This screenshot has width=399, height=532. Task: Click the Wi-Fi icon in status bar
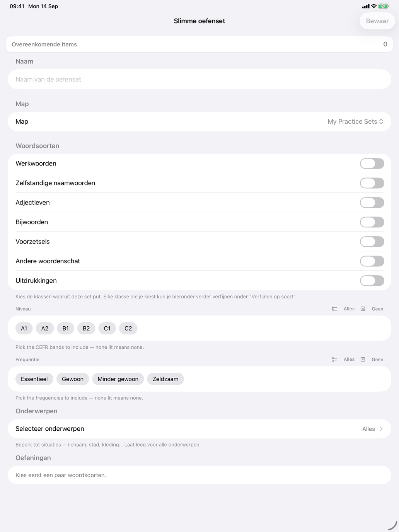(373, 6)
